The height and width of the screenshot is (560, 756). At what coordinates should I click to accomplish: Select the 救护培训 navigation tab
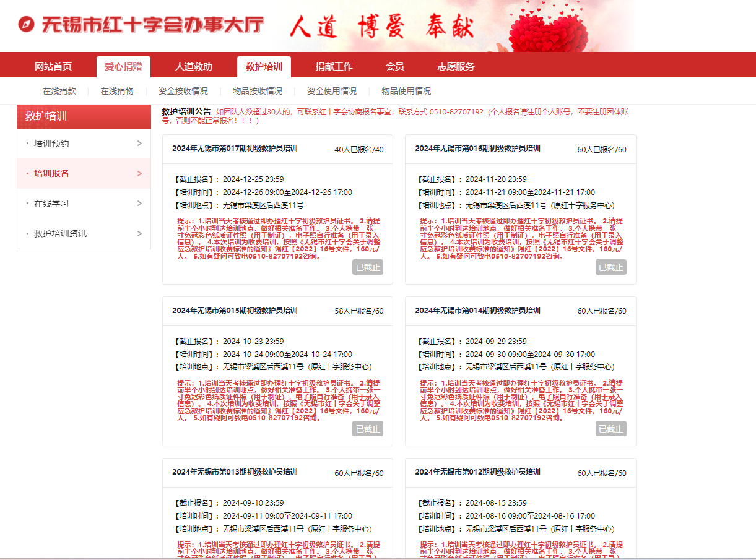click(x=264, y=67)
